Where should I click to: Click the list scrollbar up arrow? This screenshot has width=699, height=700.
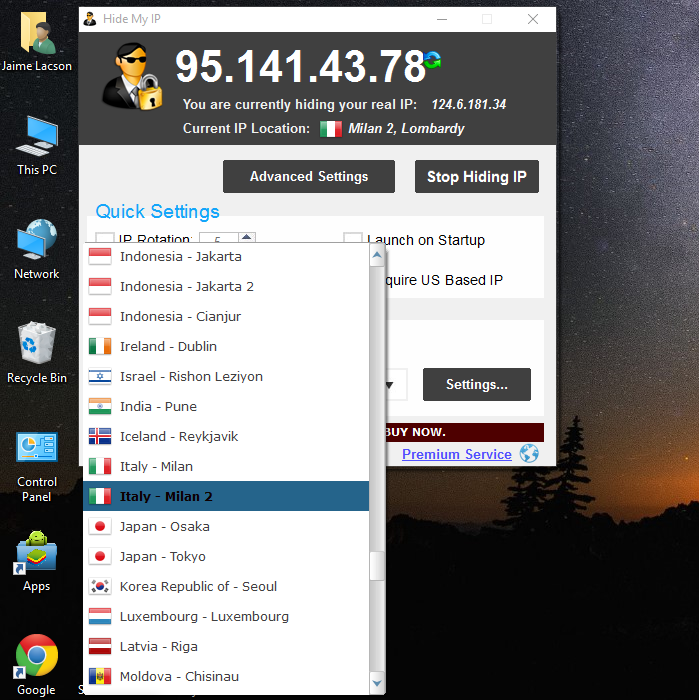[377, 255]
